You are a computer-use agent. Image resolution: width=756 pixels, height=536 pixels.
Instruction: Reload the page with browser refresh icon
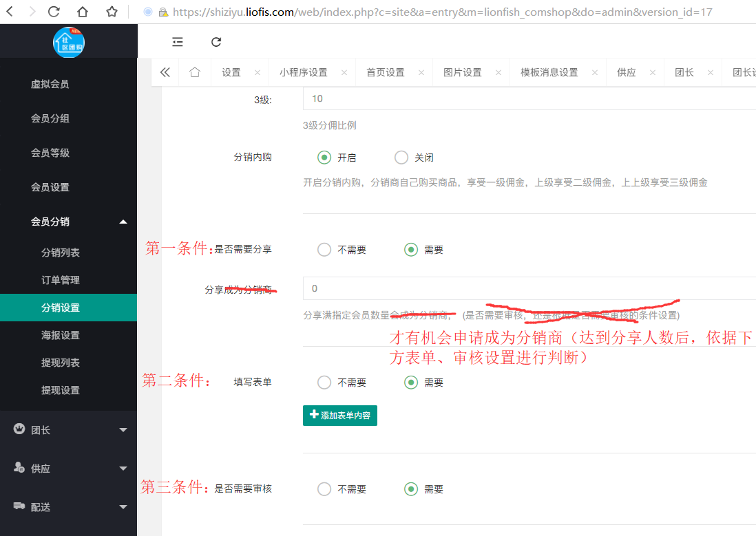click(54, 12)
